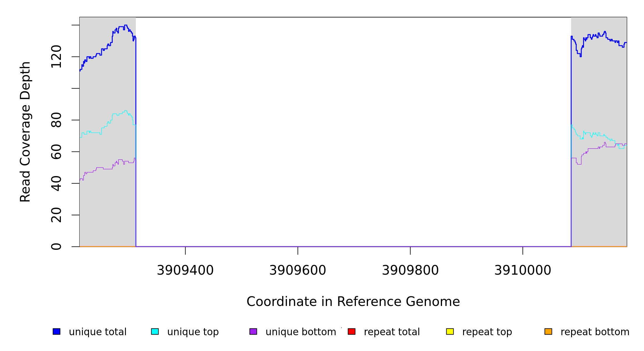Image resolution: width=644 pixels, height=351 pixels.
Task: Click the "unique top" legend label
Action: coord(193,332)
